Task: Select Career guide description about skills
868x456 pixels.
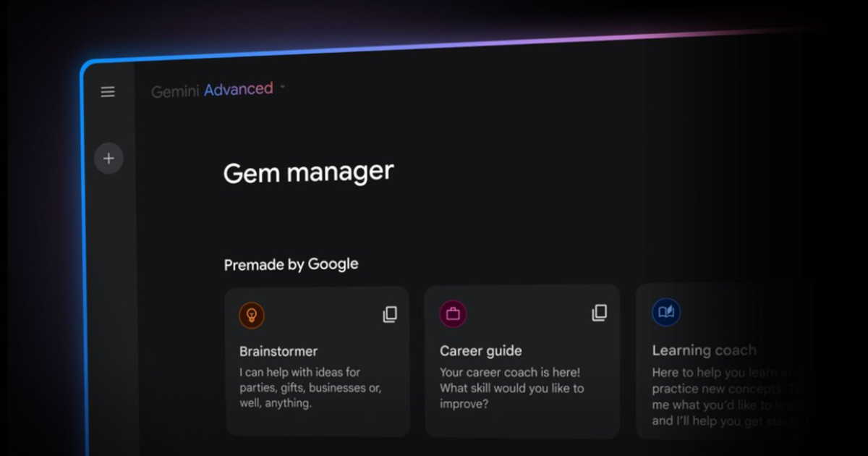Action: pos(512,388)
